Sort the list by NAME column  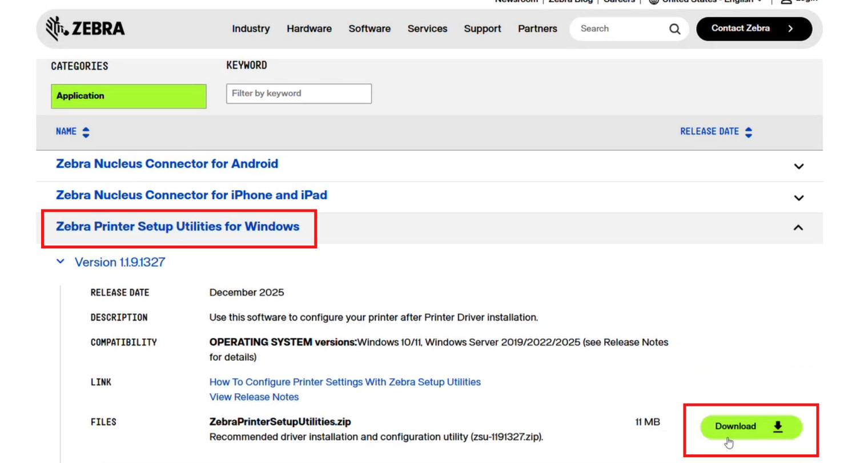click(73, 132)
